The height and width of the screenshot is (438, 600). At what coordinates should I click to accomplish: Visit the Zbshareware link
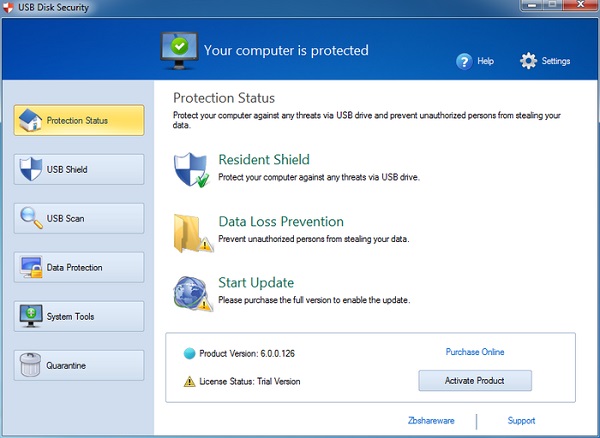click(431, 421)
